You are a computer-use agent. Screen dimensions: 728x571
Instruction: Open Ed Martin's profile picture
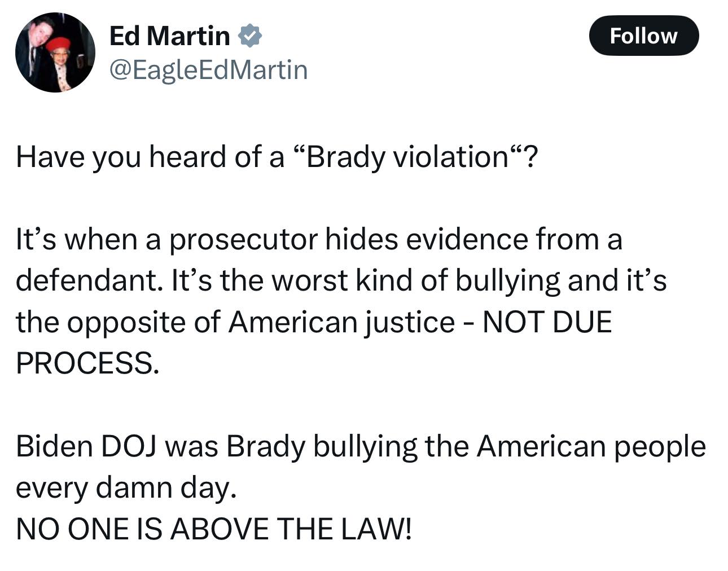coord(55,52)
